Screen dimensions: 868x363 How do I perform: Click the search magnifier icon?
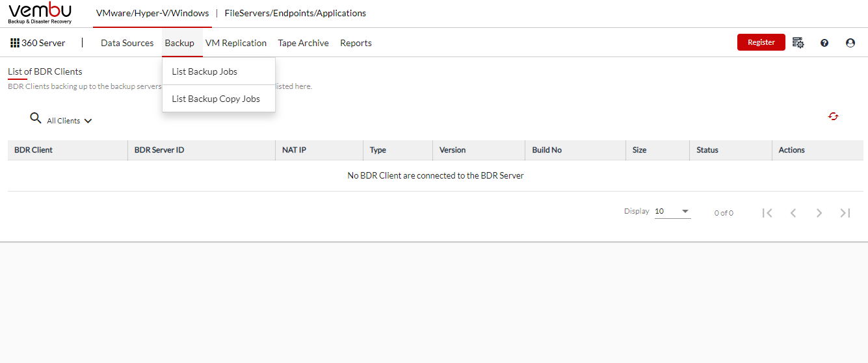point(36,118)
